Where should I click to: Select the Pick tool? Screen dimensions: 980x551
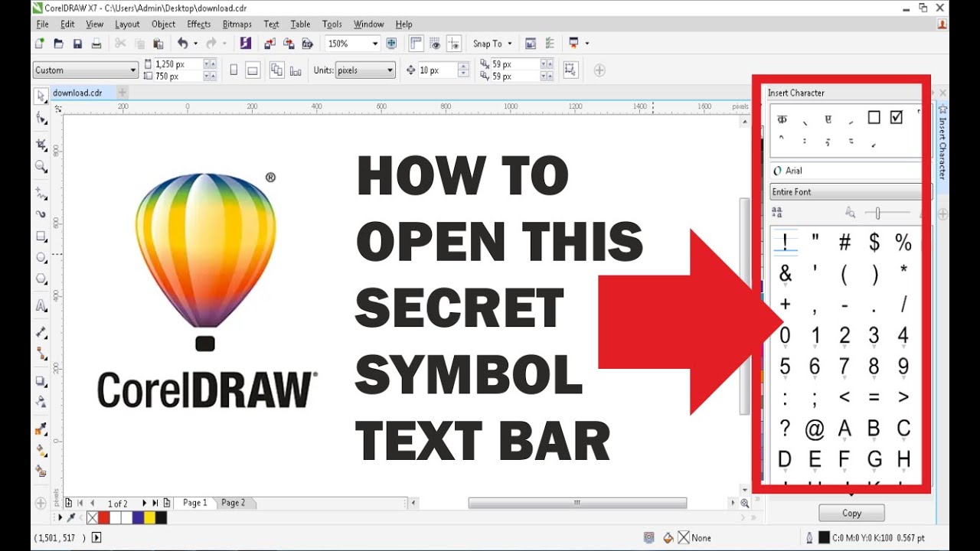pyautogui.click(x=41, y=96)
